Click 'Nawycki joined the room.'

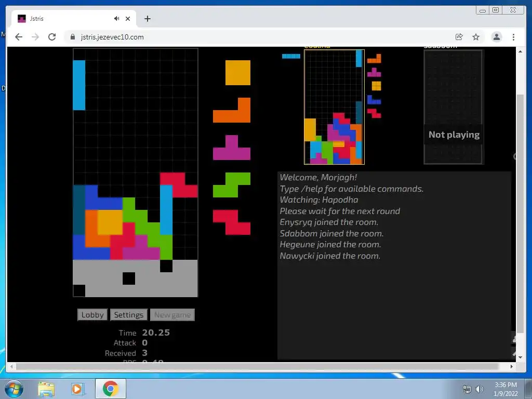click(x=330, y=256)
